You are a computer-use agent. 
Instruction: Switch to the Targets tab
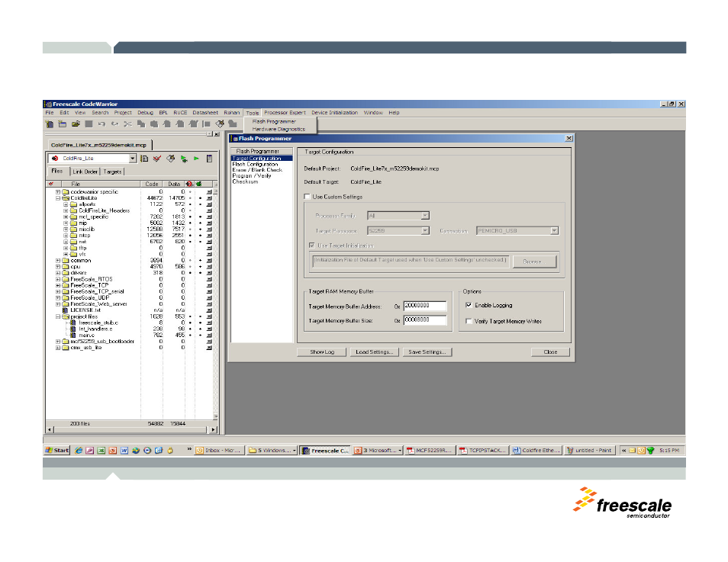[112, 172]
